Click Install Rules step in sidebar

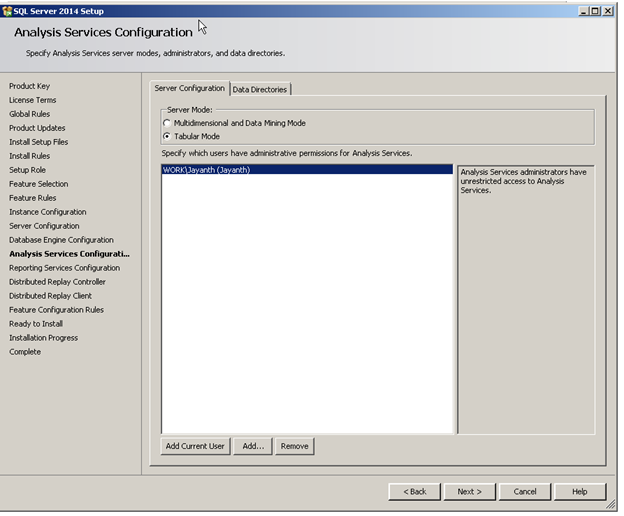point(29,156)
